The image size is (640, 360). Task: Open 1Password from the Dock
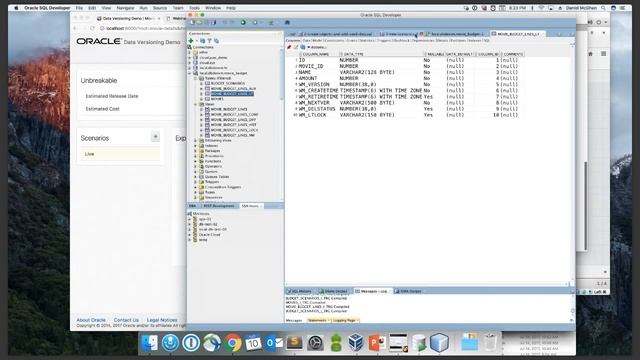pyautogui.click(x=191, y=342)
